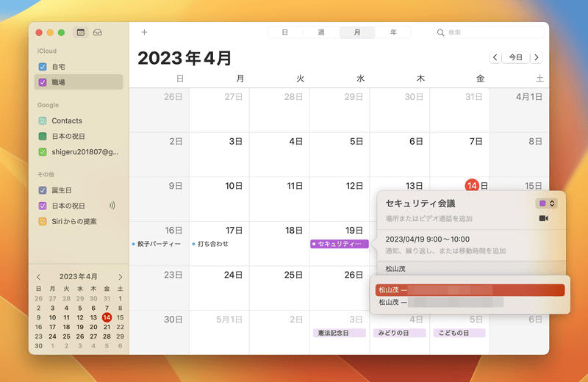
Task: Toggle the 誕生日 calendar checkbox
Action: coord(43,190)
